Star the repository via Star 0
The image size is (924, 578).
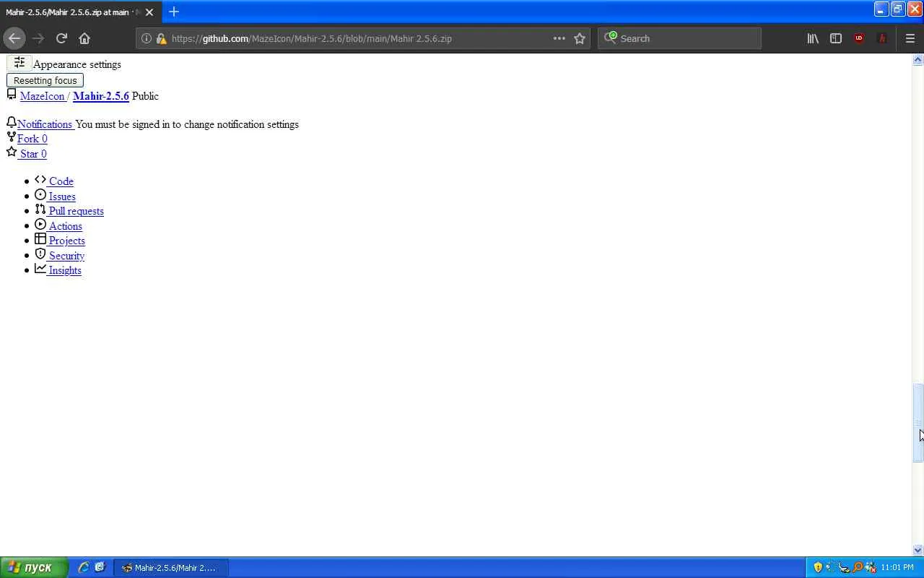(x=33, y=154)
